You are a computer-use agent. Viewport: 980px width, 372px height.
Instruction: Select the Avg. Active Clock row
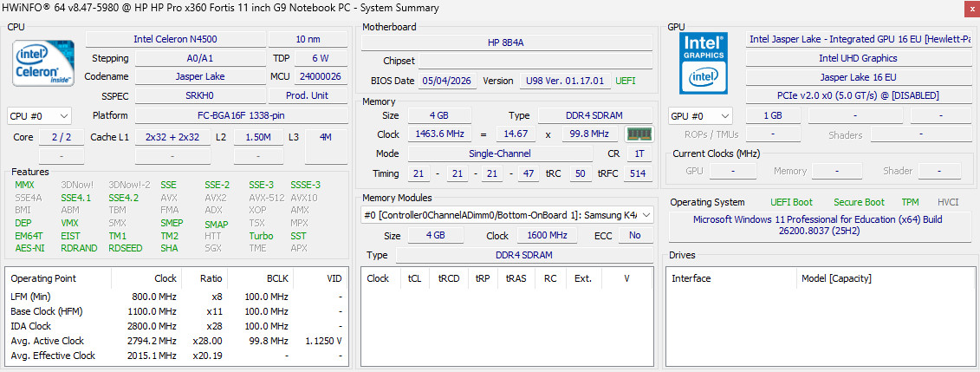pos(176,341)
